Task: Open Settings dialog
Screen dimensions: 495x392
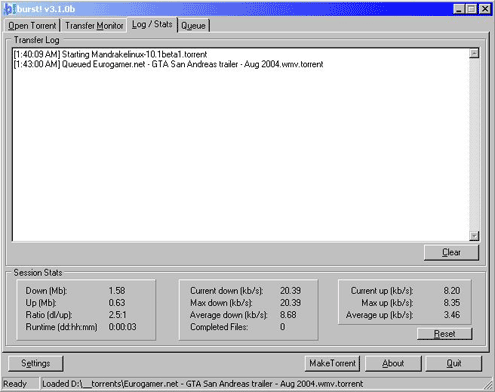Action: (36, 363)
